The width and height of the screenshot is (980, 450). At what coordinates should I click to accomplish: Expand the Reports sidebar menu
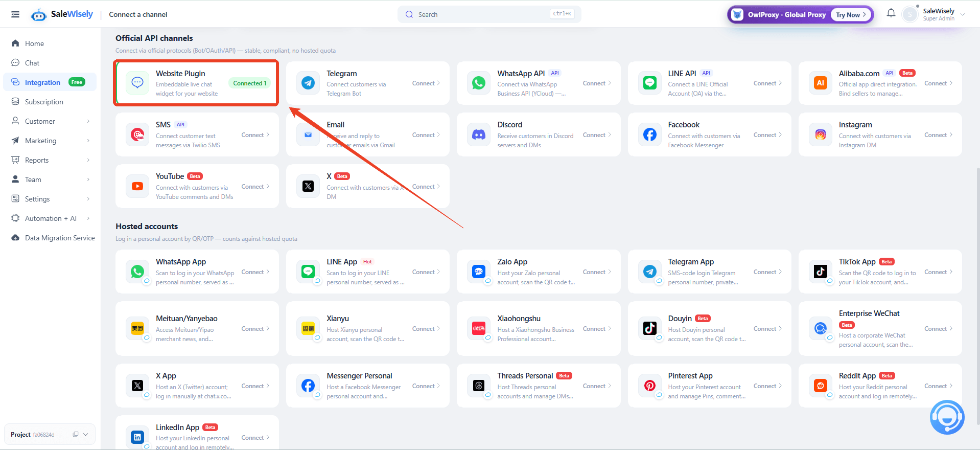(50, 160)
